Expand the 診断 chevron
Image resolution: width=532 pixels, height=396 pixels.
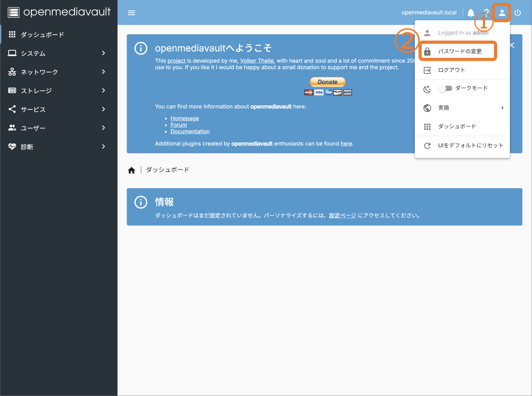click(x=103, y=147)
